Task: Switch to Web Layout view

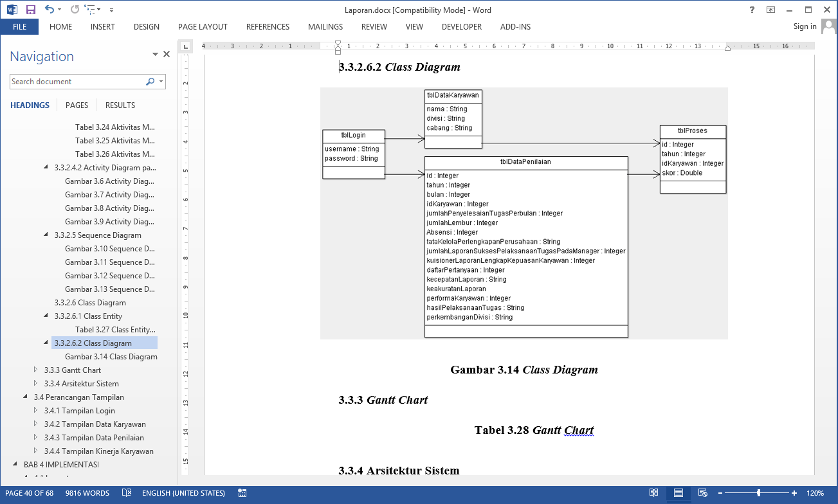Action: click(702, 493)
